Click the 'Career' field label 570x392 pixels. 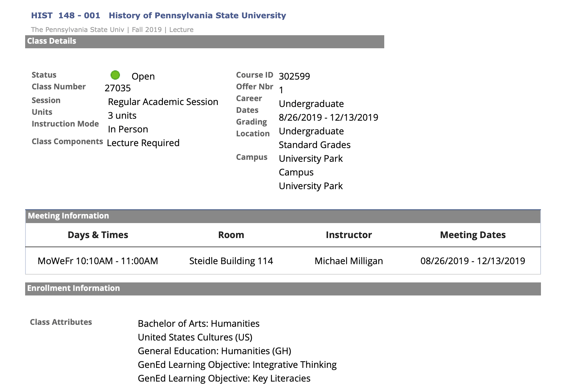pos(249,98)
